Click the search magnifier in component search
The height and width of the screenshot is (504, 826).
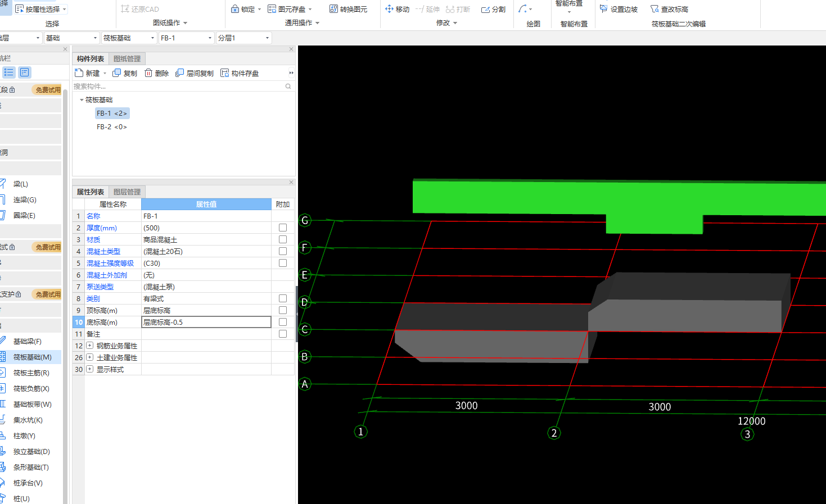tap(288, 87)
